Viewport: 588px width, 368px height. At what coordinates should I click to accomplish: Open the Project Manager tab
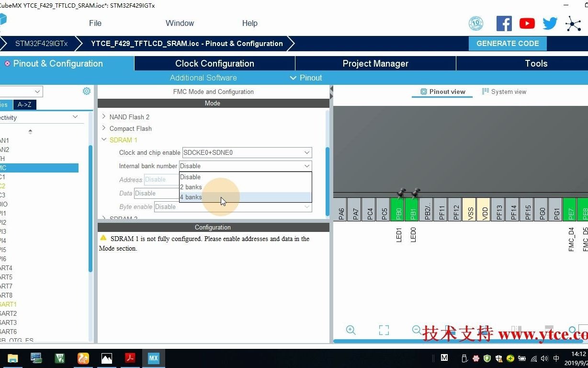coord(375,63)
